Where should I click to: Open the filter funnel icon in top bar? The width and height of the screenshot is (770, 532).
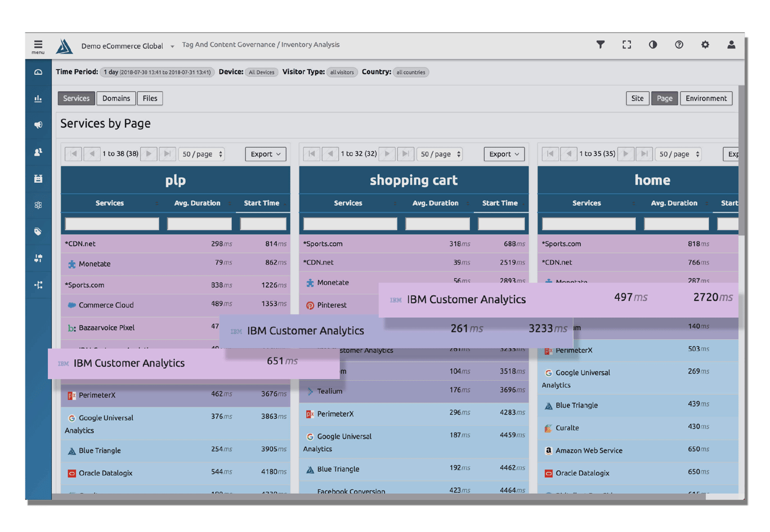coord(601,44)
